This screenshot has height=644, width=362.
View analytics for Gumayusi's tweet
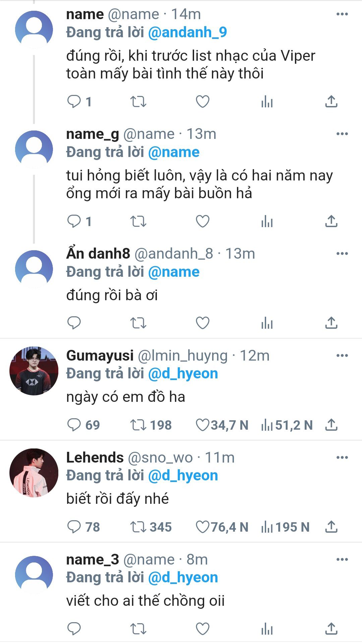pos(267,425)
